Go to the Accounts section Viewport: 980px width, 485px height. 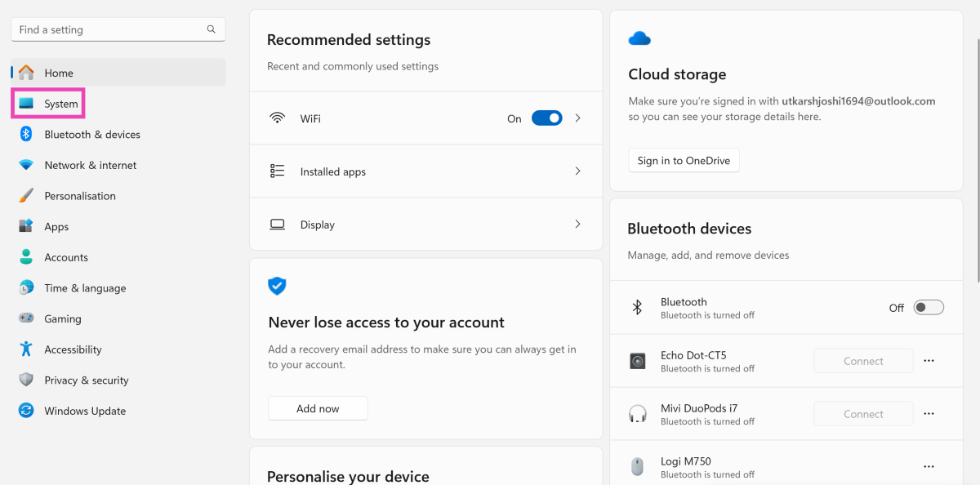click(x=65, y=257)
